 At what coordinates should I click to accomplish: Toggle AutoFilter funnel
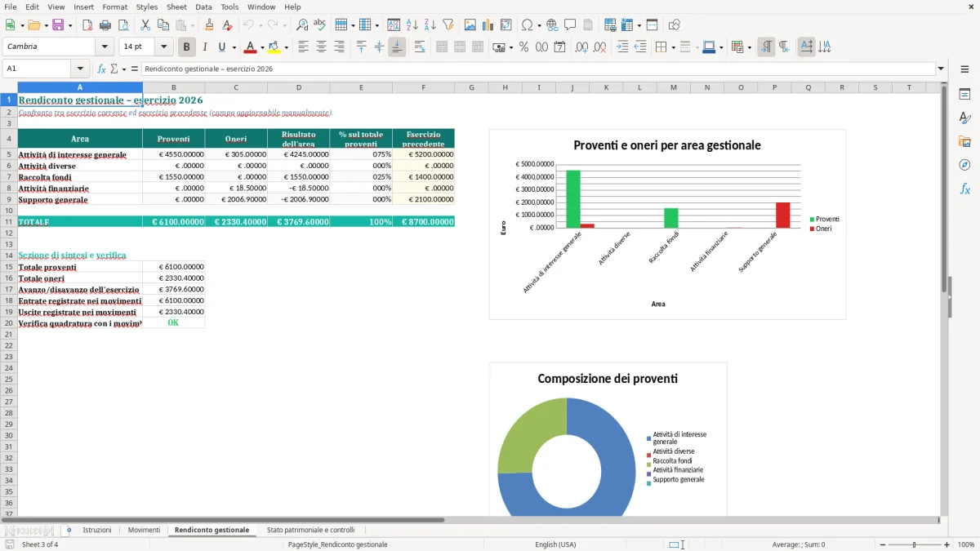pos(448,25)
